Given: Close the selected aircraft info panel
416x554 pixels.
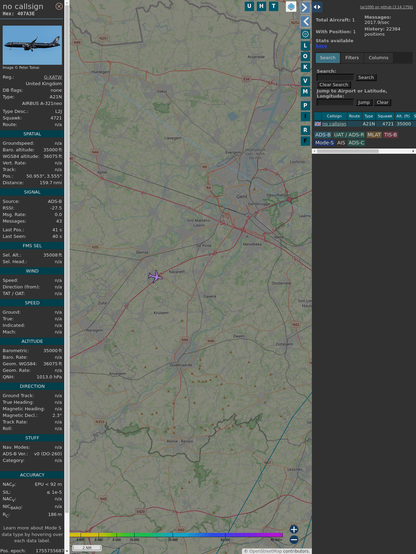Looking at the screenshot, I should [x=59, y=6].
